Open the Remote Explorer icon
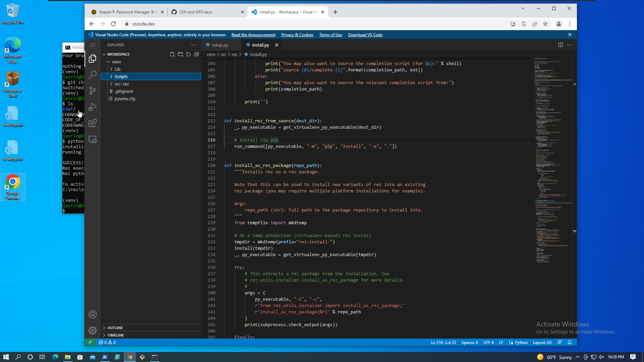The height and width of the screenshot is (362, 644). coord(93,139)
